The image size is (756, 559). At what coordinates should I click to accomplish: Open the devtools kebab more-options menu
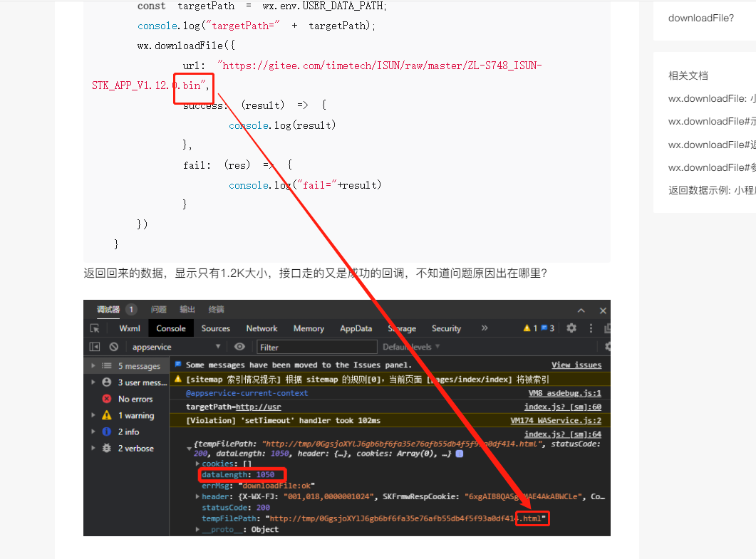(591, 328)
